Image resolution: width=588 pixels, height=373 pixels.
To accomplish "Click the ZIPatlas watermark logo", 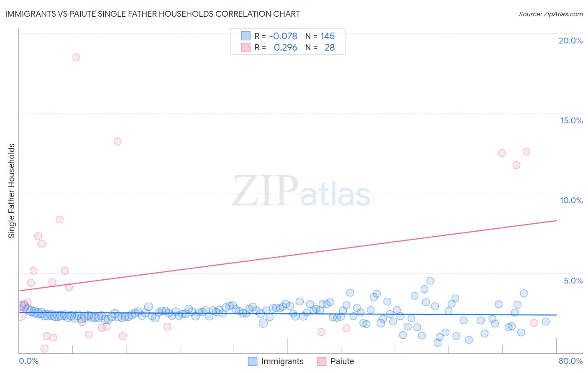I will (301, 192).
